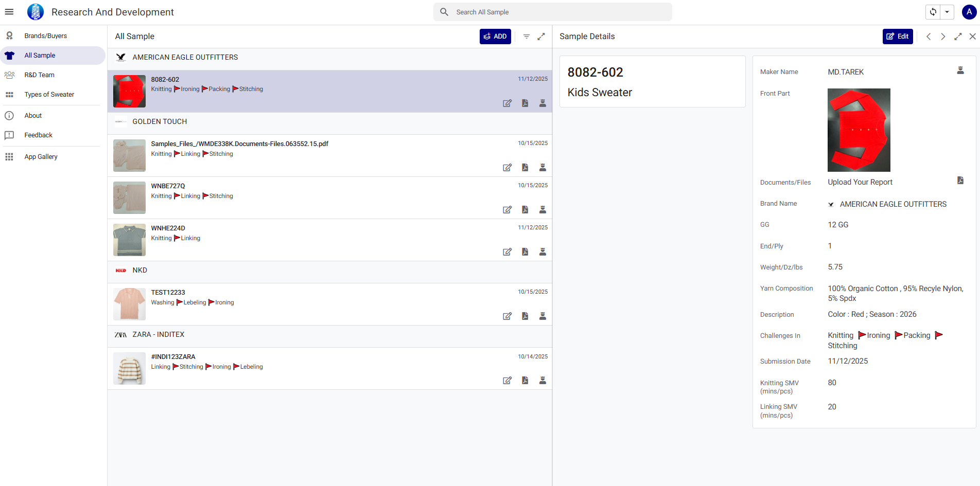Open the #INDI123ZARA striped sweater thumbnail
980x486 pixels.
click(129, 368)
